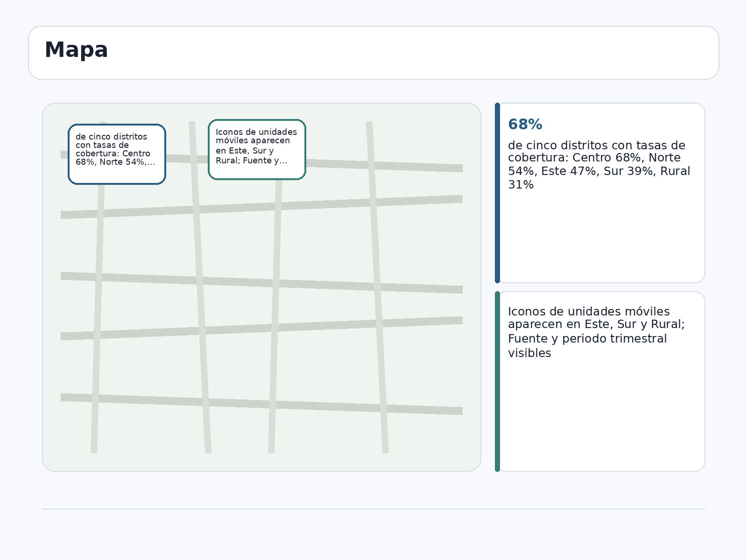
Task: Open the green map callout about unidades móviles
Action: (257, 149)
